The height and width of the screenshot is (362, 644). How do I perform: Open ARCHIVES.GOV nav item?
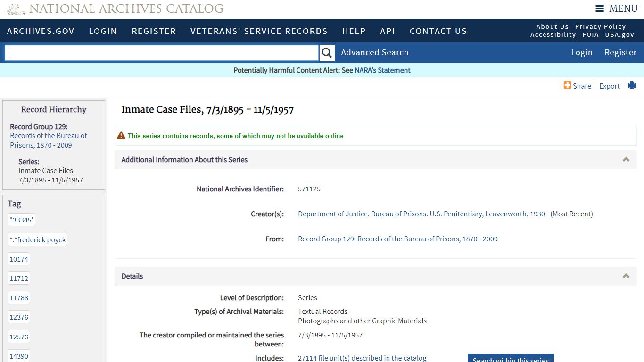click(x=41, y=31)
